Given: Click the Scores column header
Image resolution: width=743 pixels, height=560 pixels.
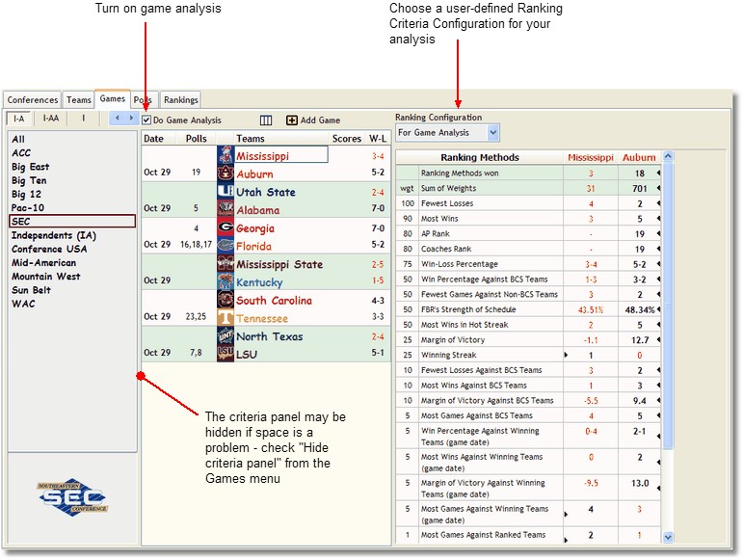Looking at the screenshot, I should point(347,139).
